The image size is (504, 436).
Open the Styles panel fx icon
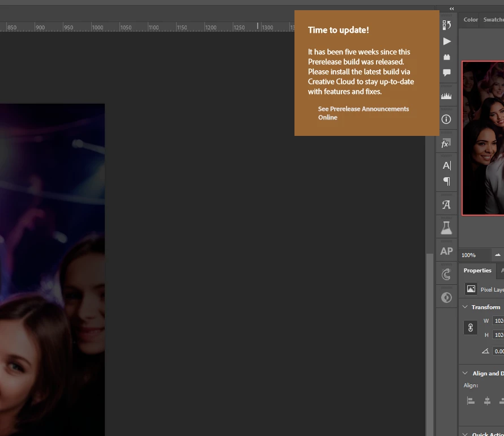446,143
